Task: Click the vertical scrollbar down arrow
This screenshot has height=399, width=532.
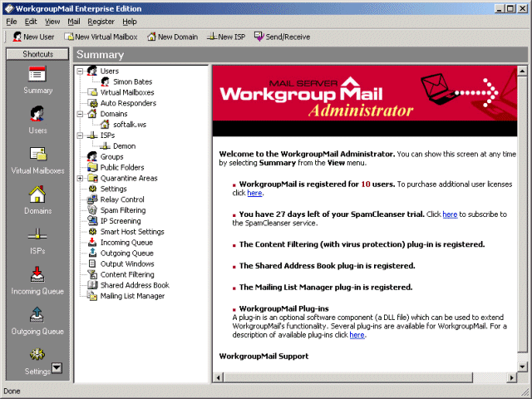Action: [522, 367]
